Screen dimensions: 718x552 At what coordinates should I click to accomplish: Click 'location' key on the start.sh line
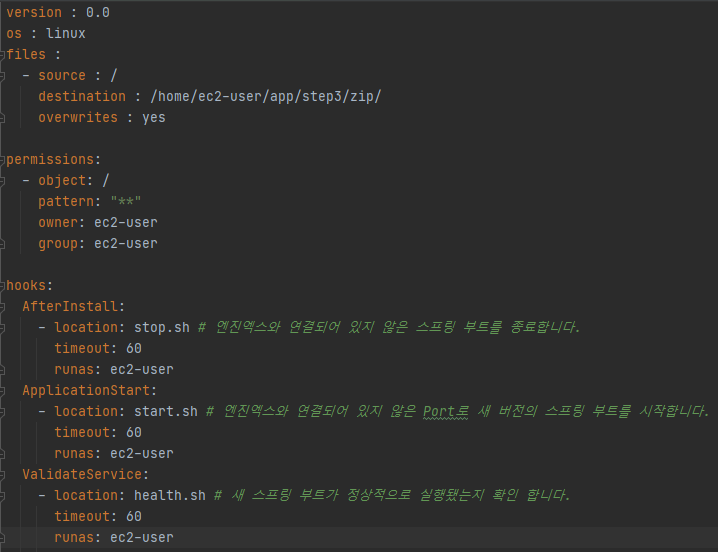coord(86,412)
